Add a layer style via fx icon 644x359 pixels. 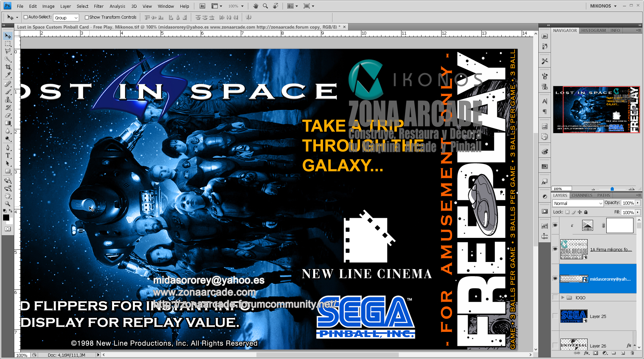pyautogui.click(x=586, y=353)
